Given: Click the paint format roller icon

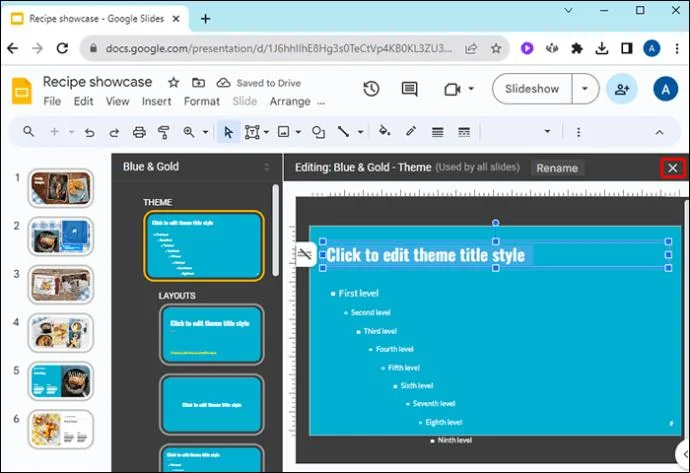Looking at the screenshot, I should click(163, 132).
